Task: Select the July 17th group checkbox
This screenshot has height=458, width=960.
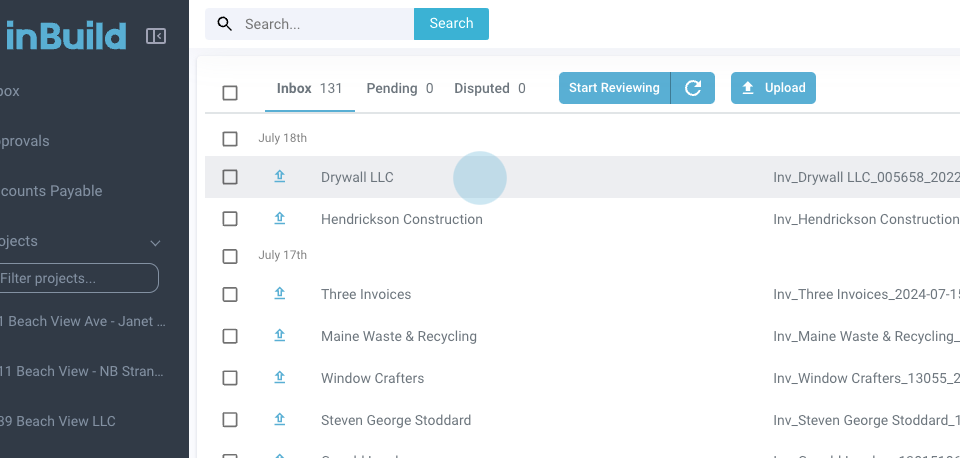Action: coord(230,256)
